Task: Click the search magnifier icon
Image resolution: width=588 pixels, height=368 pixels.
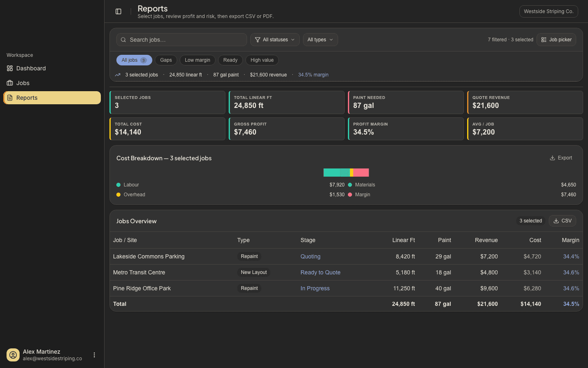Action: pos(123,40)
